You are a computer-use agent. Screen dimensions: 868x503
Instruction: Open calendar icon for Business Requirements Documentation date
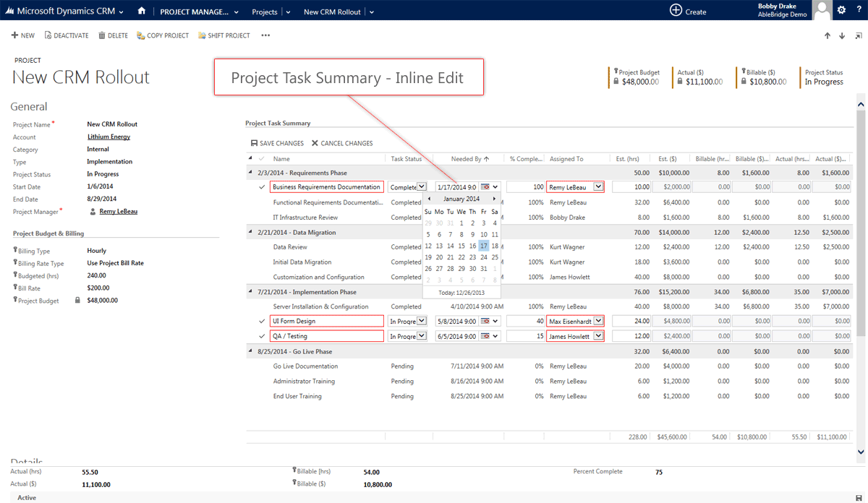[486, 187]
